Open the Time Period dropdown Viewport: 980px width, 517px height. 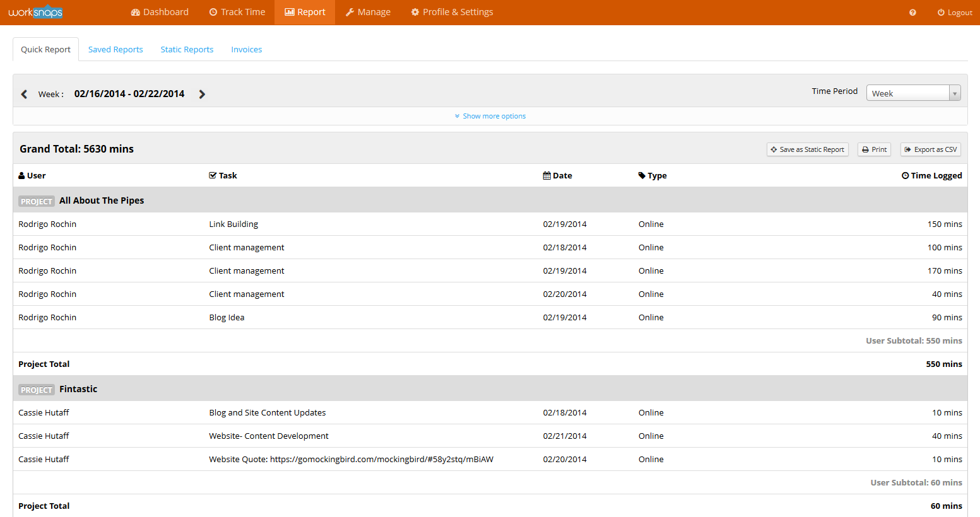coord(912,93)
